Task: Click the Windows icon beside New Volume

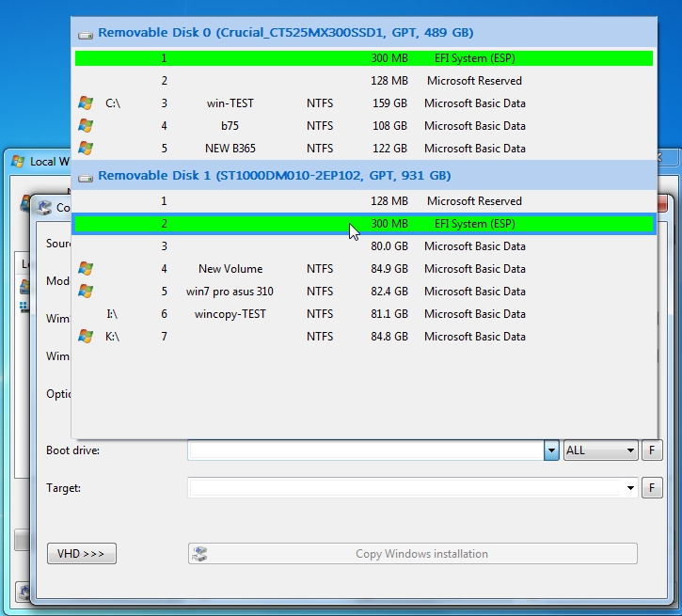Action: point(86,269)
